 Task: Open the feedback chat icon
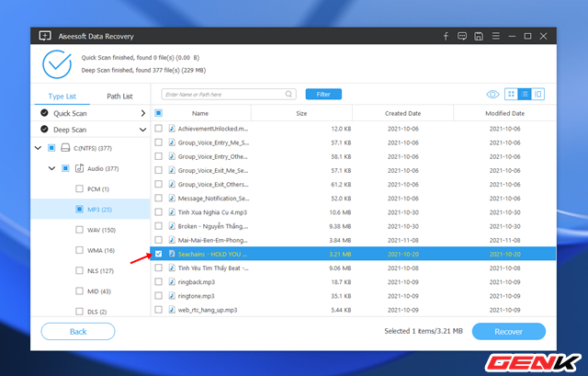click(x=462, y=36)
